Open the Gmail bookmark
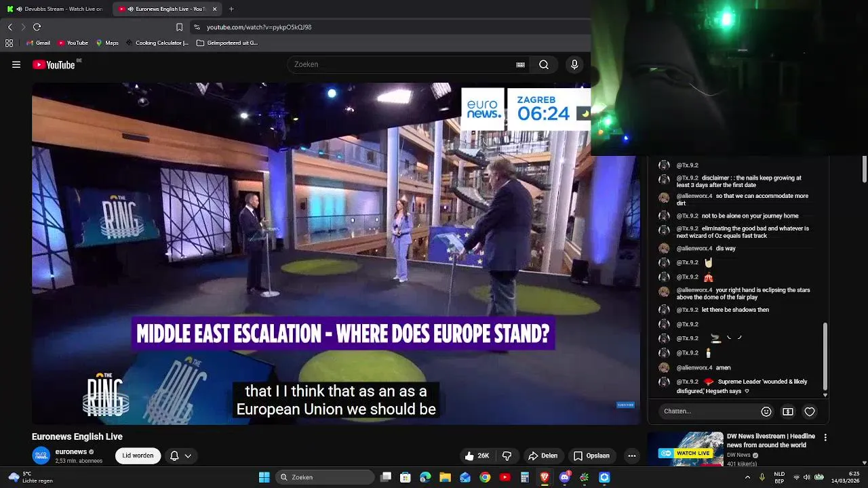Screen dimensions: 868x488 (x=38, y=43)
